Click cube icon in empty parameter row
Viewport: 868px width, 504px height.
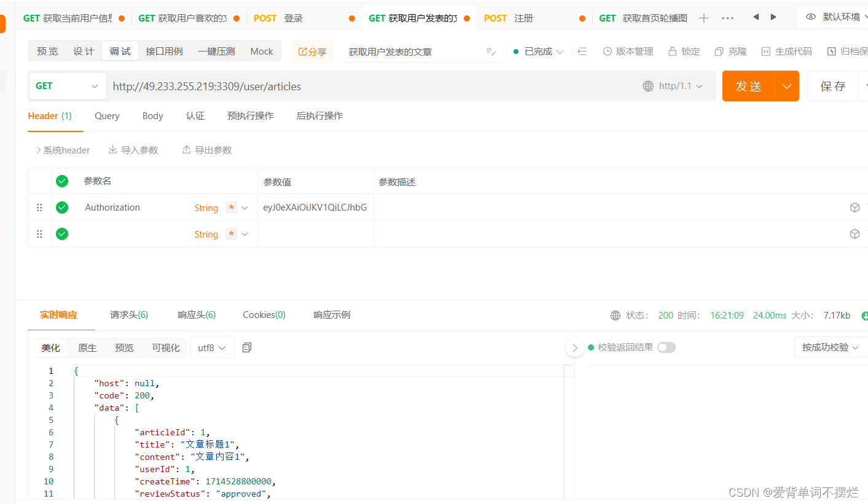coord(854,234)
